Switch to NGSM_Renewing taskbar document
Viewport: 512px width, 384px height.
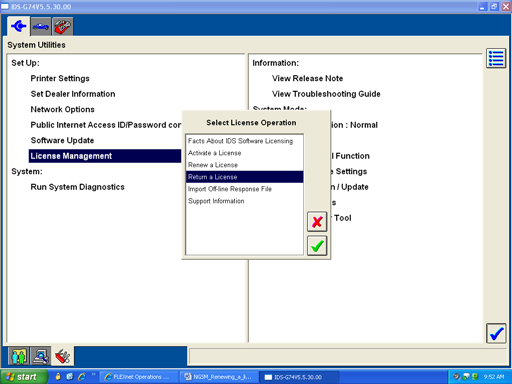(219, 377)
